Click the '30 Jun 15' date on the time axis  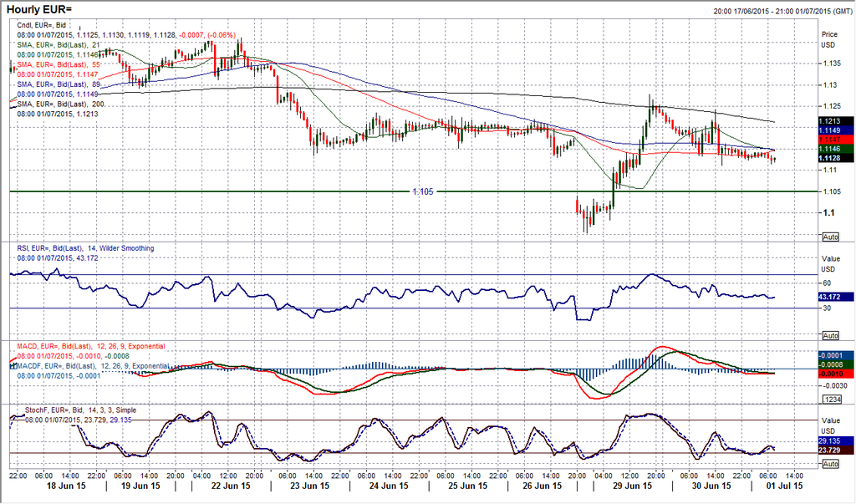pos(711,486)
